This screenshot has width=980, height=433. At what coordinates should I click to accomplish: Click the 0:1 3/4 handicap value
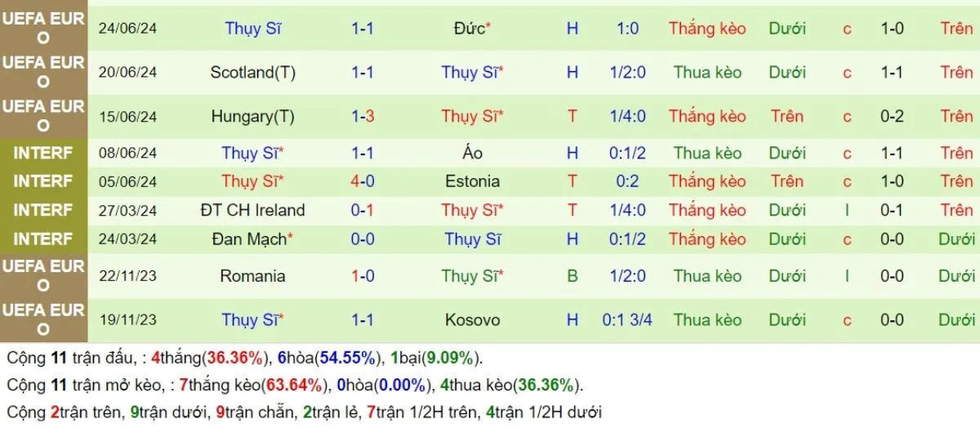click(x=627, y=320)
